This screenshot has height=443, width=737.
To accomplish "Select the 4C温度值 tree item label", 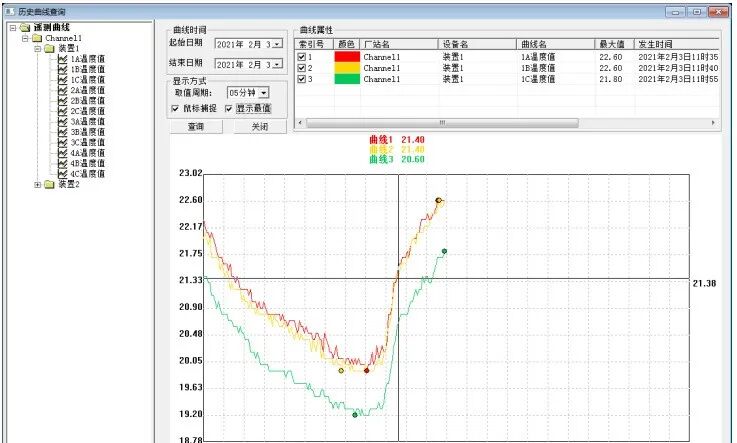I will (x=87, y=173).
